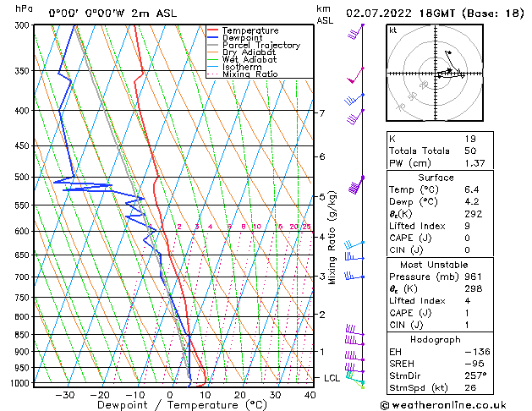The width and height of the screenshot is (532, 411).
Task: Click the K index value 19
Action: 470,139
